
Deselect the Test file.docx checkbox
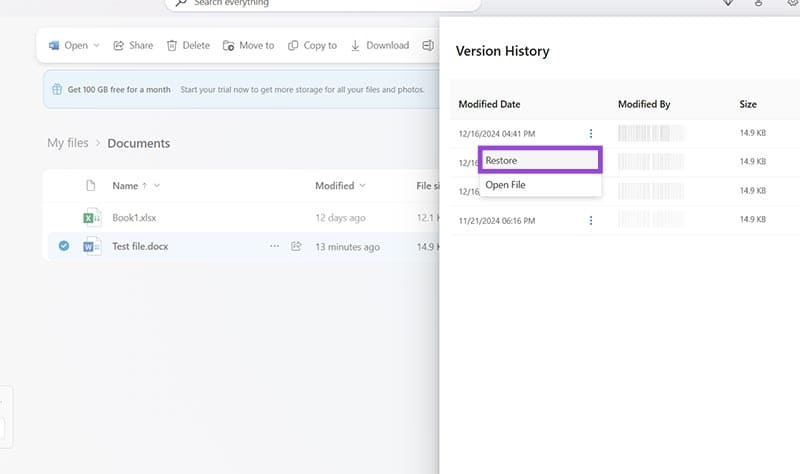pyautogui.click(x=64, y=246)
